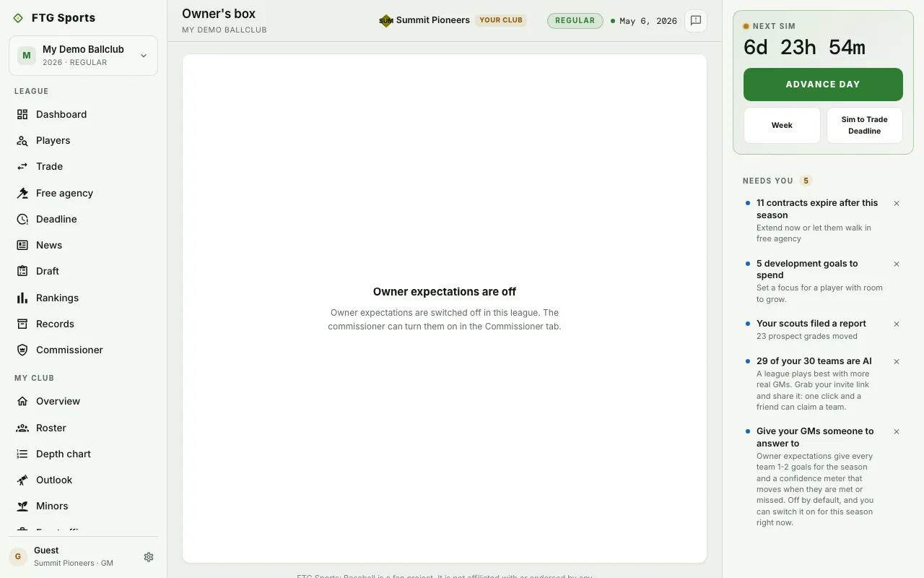Open the Dashboard menu item
The height and width of the screenshot is (578, 924).
point(83,114)
